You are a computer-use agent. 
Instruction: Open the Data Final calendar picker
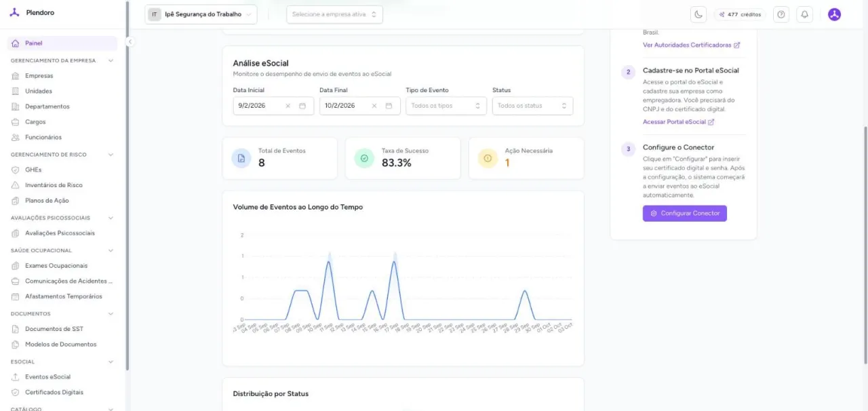click(389, 106)
